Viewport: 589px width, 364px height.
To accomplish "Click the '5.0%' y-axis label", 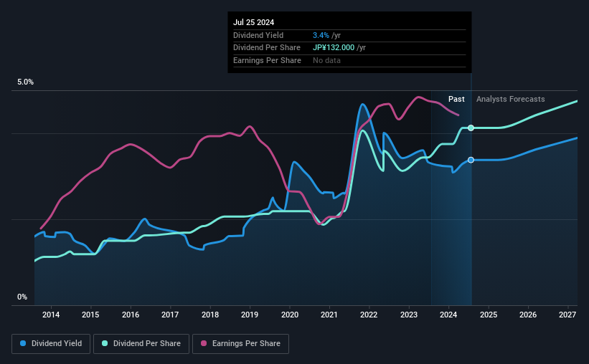I will click(25, 82).
